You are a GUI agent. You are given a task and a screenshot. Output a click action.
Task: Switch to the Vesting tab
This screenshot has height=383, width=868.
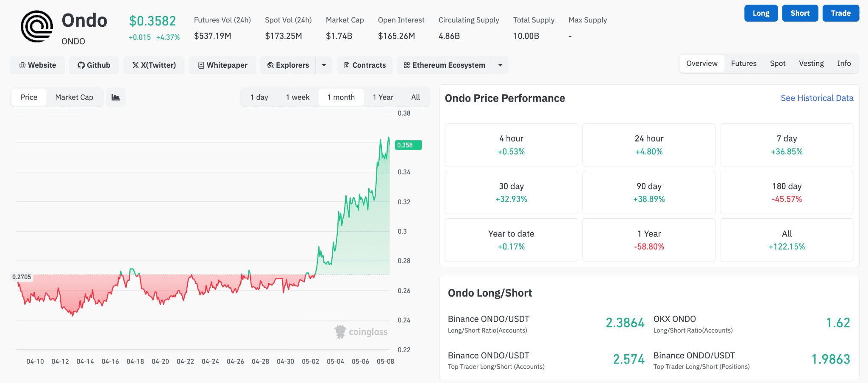(x=811, y=64)
